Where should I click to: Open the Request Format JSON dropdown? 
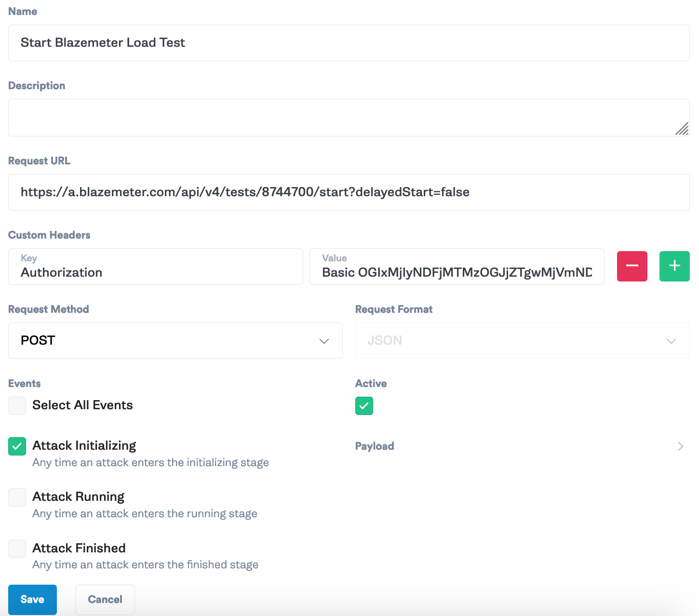point(523,340)
